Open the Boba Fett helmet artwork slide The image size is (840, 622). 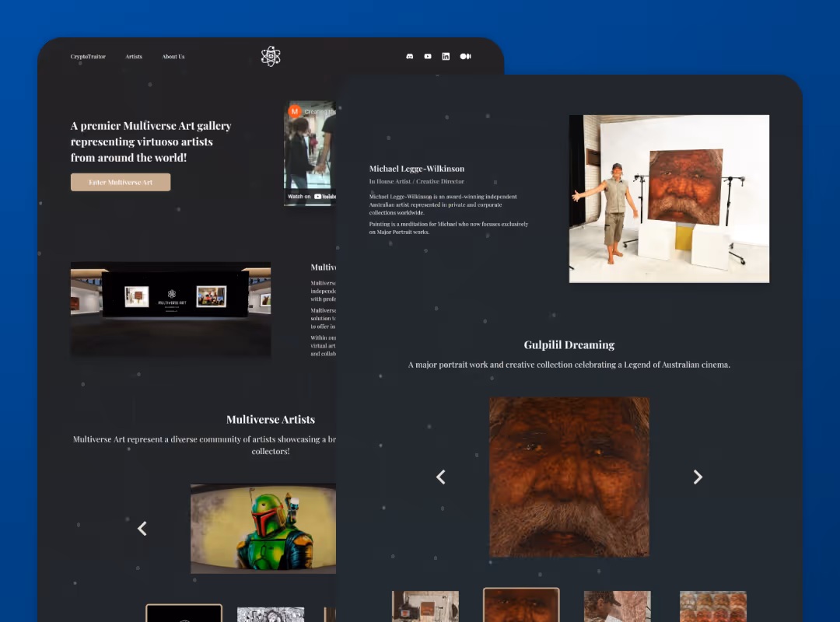pyautogui.click(x=263, y=529)
